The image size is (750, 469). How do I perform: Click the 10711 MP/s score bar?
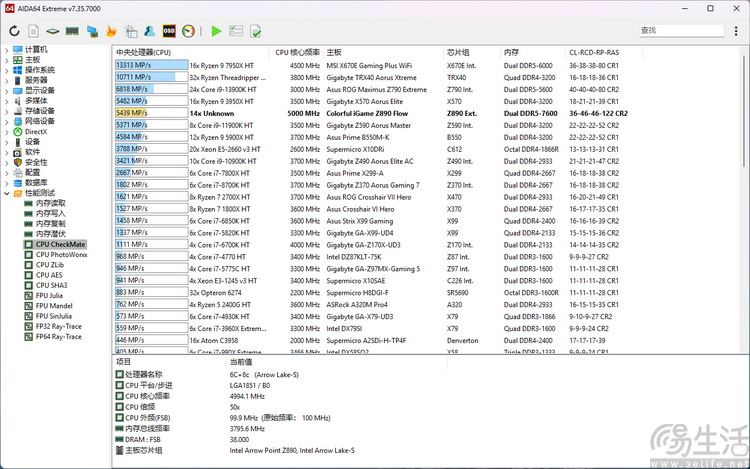point(151,77)
